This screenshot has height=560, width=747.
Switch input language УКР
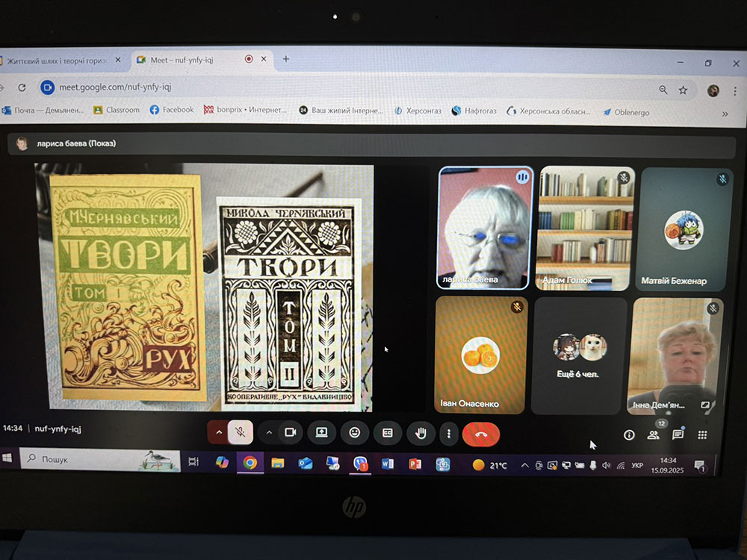click(x=637, y=465)
